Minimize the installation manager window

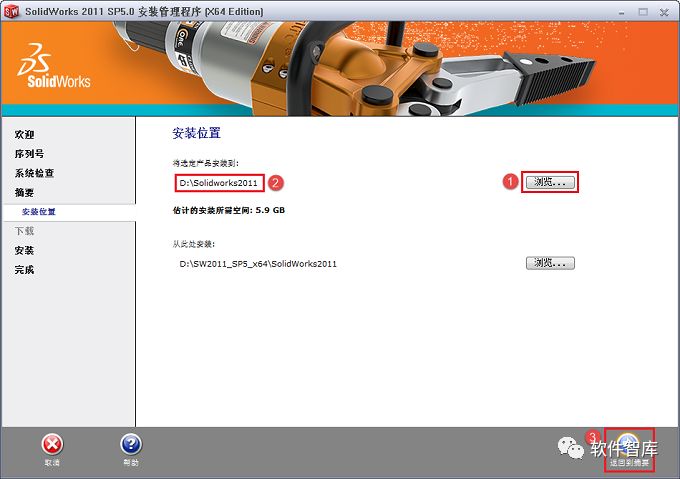[621, 12]
